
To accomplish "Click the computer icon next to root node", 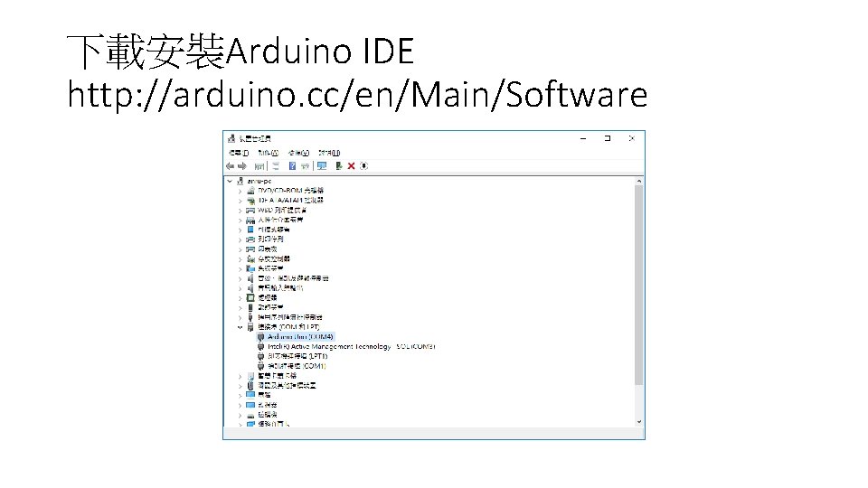I will (x=241, y=181).
